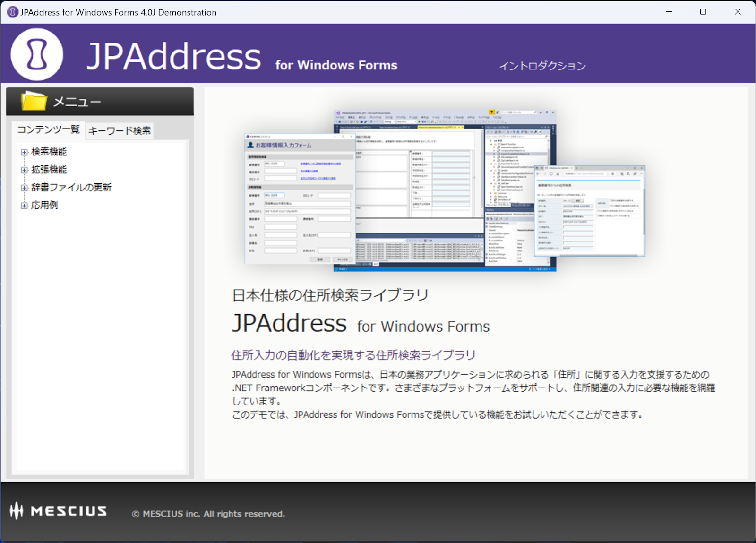Screen dimensions: 756x543
Task: Select the 応用例 tree item
Action: point(44,205)
